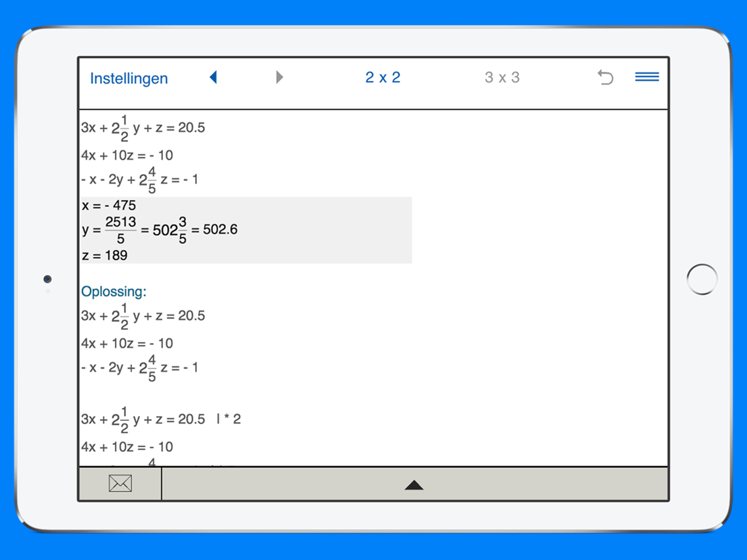The height and width of the screenshot is (560, 747).
Task: Switch to the 2 x 2 tab
Action: [x=382, y=77]
